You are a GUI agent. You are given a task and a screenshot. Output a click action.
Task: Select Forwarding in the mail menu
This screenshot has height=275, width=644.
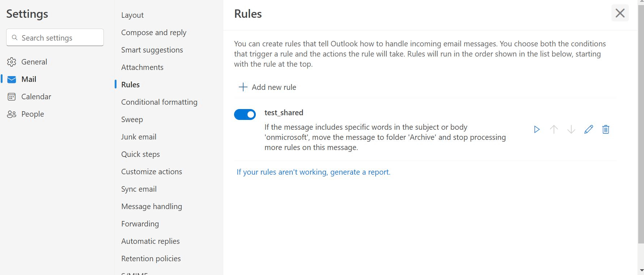[x=140, y=224]
